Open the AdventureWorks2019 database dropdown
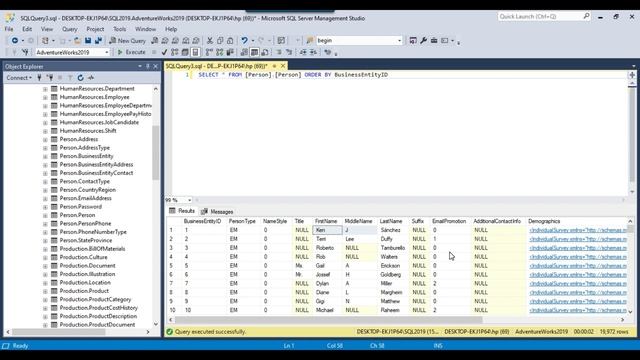This screenshot has width=640, height=360. tap(107, 52)
